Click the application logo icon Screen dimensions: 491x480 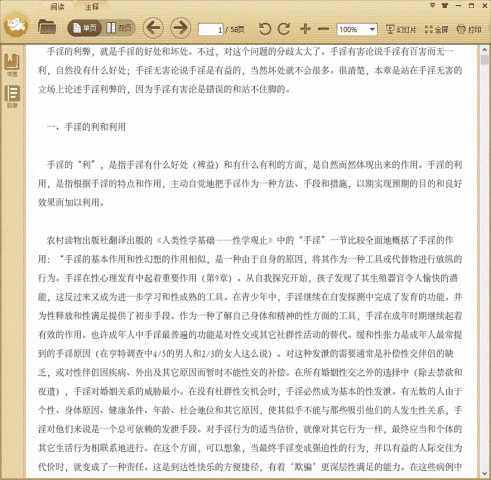click(16, 24)
